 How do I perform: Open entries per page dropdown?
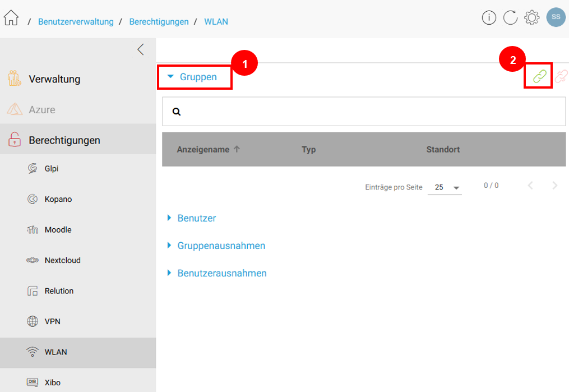click(445, 187)
